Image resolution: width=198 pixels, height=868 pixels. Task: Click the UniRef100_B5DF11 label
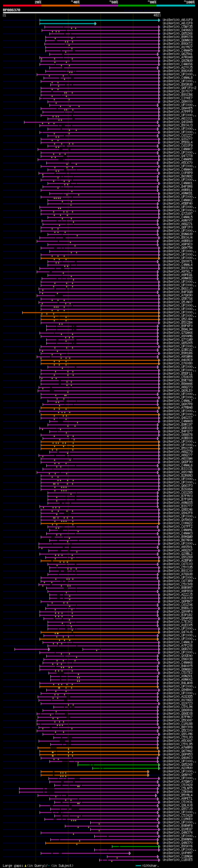click(x=177, y=373)
